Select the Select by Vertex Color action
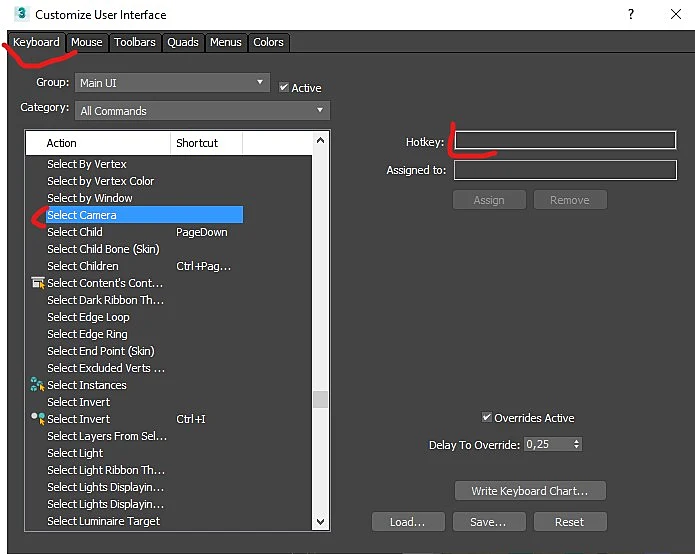The image size is (695, 554). [101, 181]
